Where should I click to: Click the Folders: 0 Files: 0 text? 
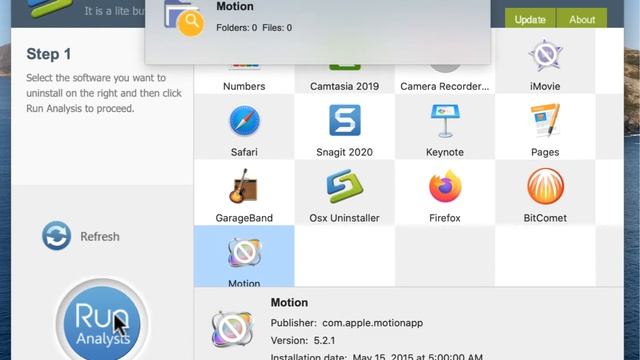tap(254, 28)
